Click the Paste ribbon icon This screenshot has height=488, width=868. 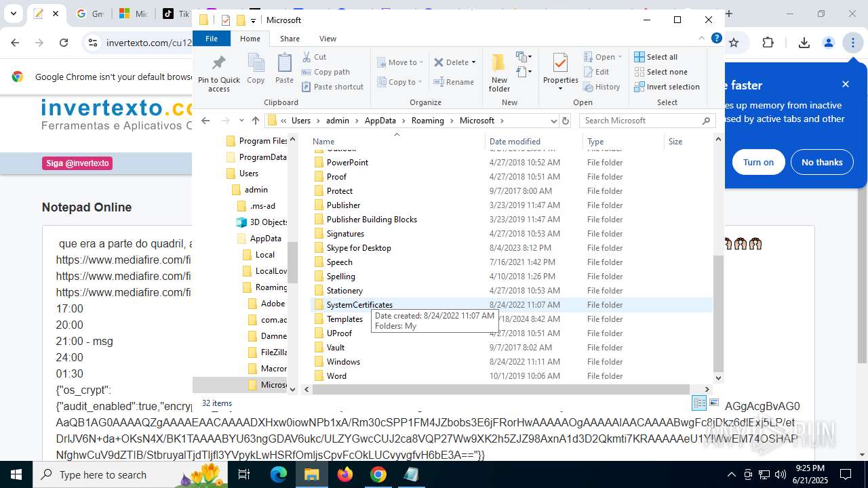click(x=284, y=69)
